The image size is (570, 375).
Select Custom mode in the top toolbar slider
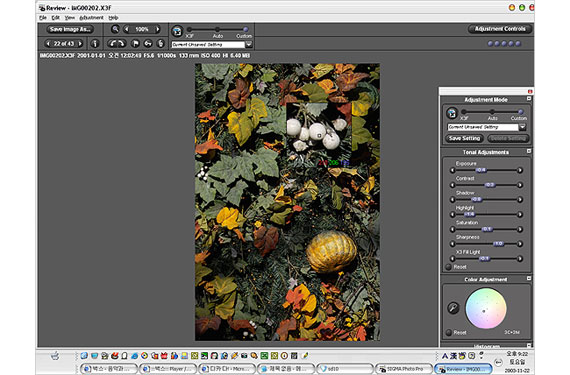click(245, 29)
